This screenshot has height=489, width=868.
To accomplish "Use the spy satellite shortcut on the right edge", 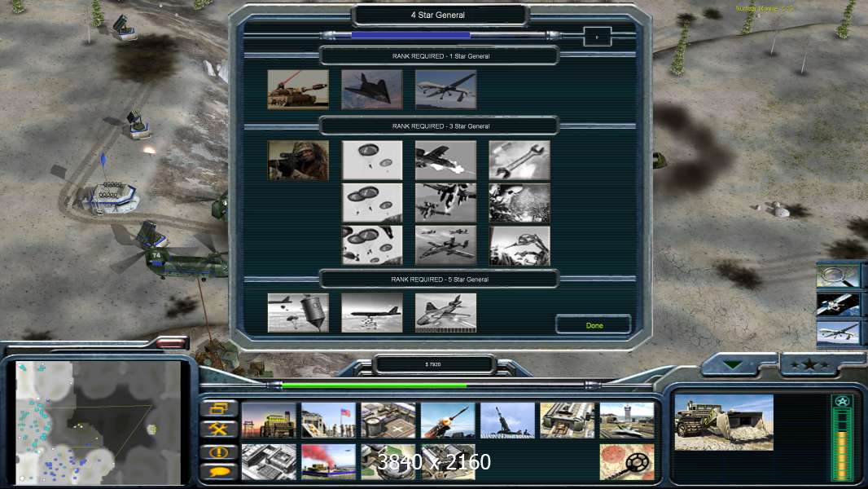I will click(838, 305).
